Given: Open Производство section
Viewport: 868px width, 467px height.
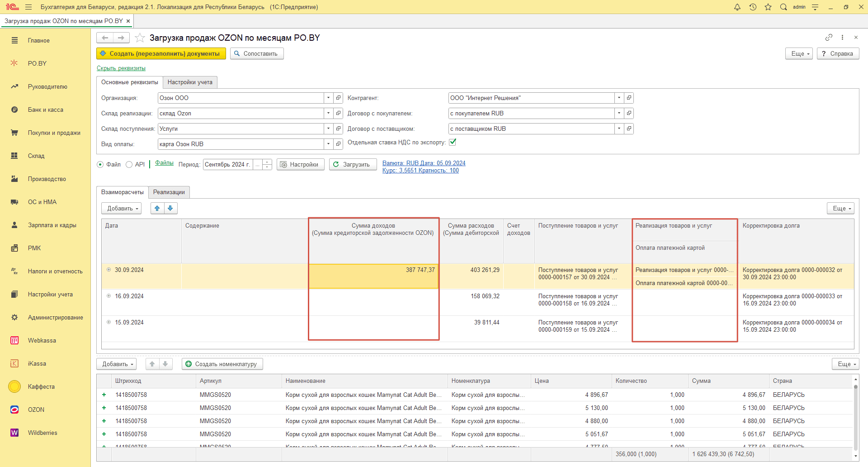Looking at the screenshot, I should click(47, 179).
